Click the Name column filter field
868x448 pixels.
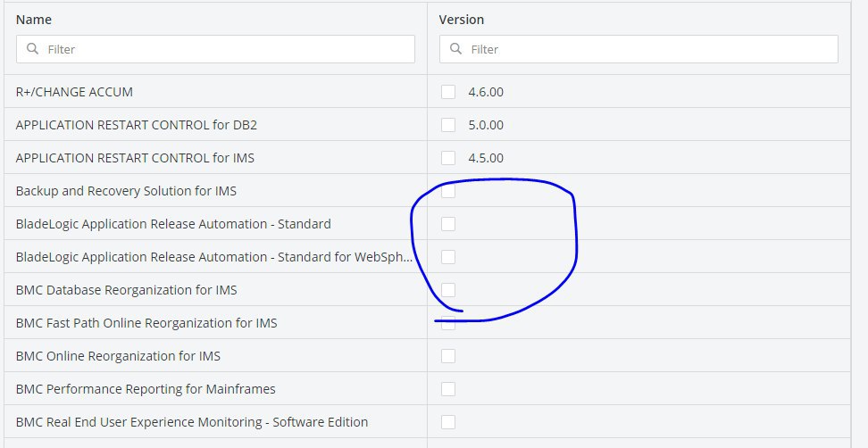(x=215, y=49)
